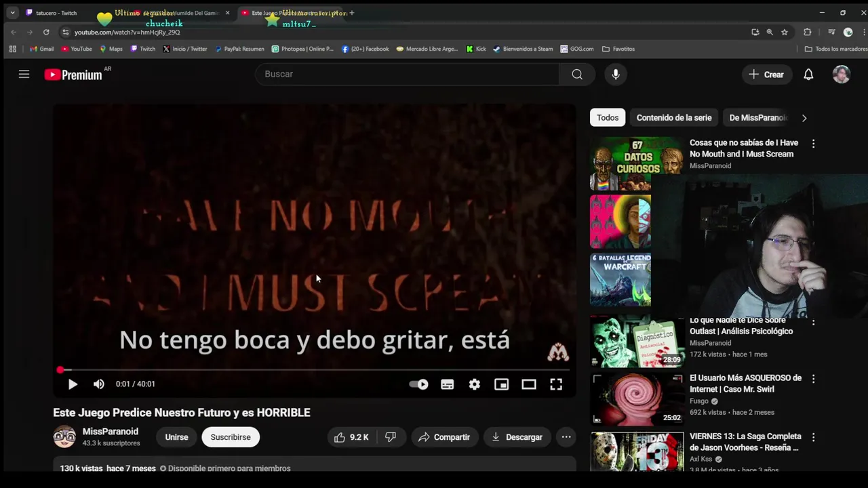Seek on the video progress bar
The image size is (868, 488).
[x=315, y=370]
